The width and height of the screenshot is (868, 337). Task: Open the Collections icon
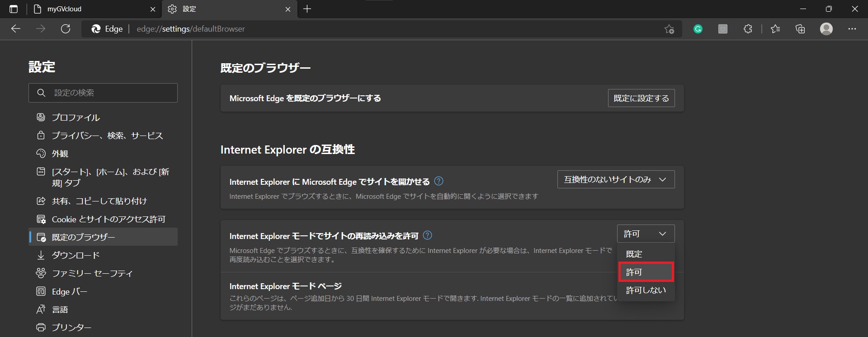tap(800, 29)
